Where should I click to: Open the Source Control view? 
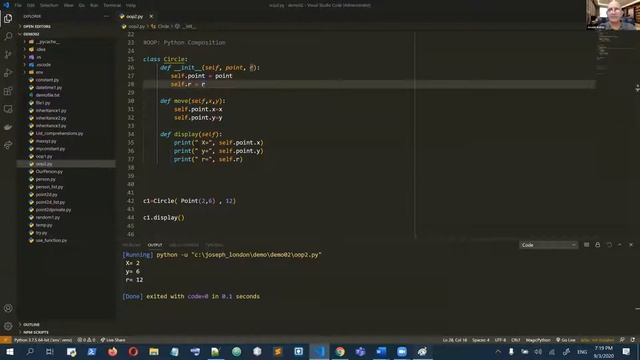[8, 54]
